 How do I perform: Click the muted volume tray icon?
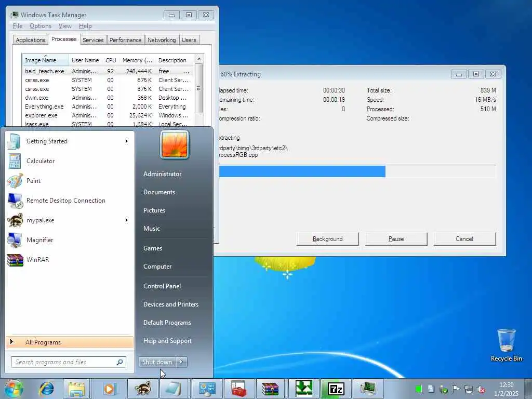click(481, 389)
